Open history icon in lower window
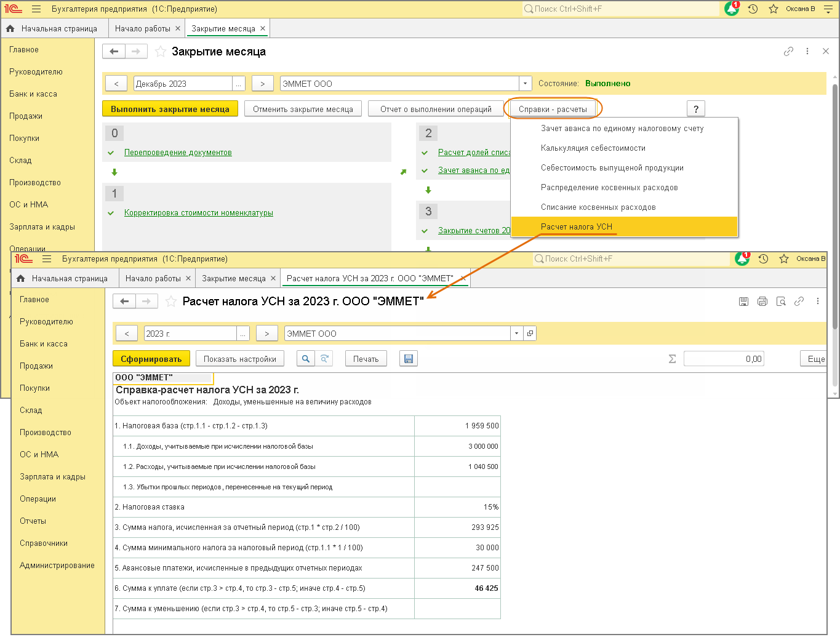 (763, 259)
